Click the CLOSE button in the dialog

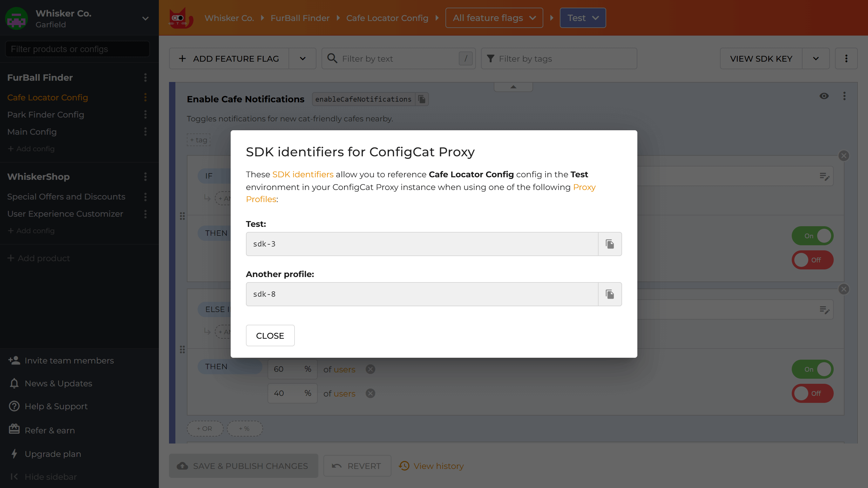click(x=270, y=335)
